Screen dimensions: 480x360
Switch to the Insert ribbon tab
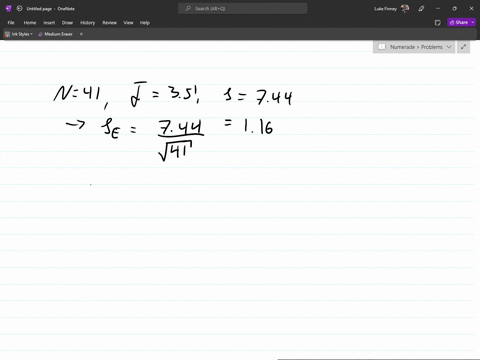click(x=49, y=23)
